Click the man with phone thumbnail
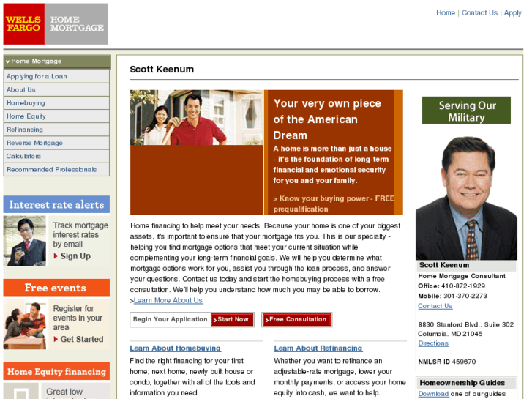Image resolution: width=532 pixels, height=399 pixels. click(x=25, y=241)
